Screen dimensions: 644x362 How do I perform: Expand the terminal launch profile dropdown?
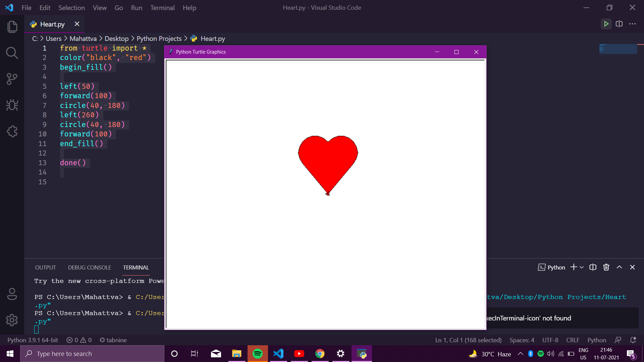pos(581,267)
